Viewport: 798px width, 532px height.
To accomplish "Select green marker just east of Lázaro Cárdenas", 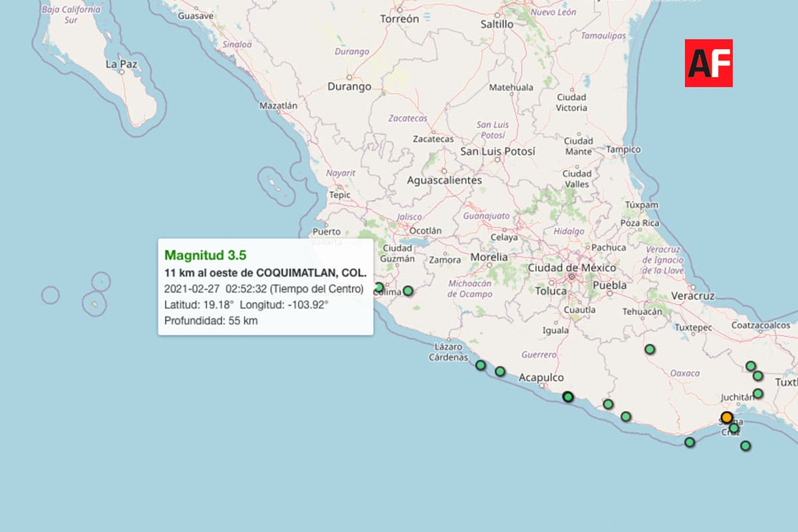I will click(481, 364).
